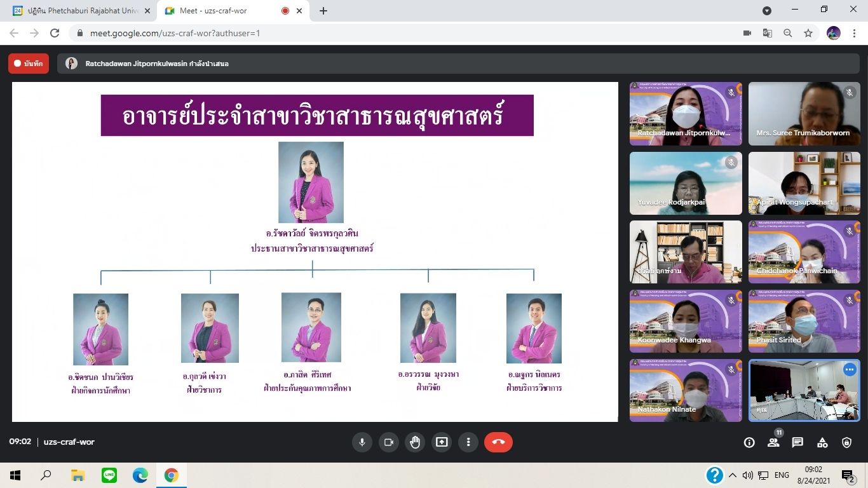
Task: Open host controls shield icon
Action: click(x=846, y=443)
